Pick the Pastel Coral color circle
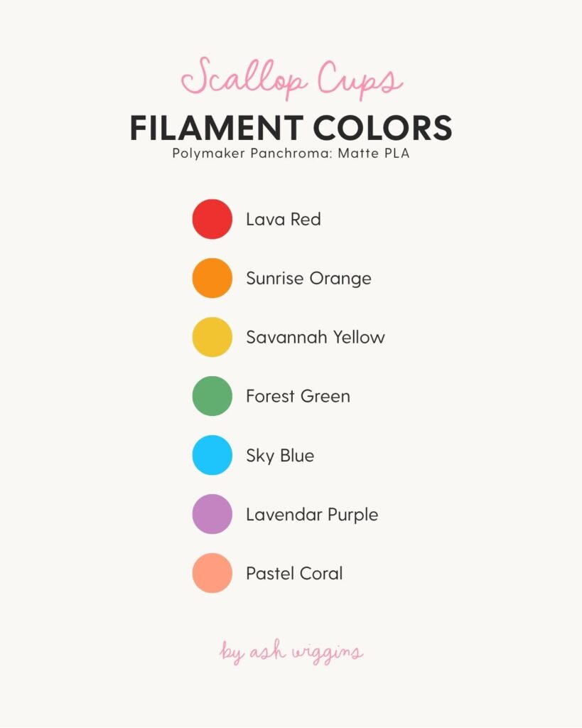The width and height of the screenshot is (582, 728). click(x=212, y=573)
